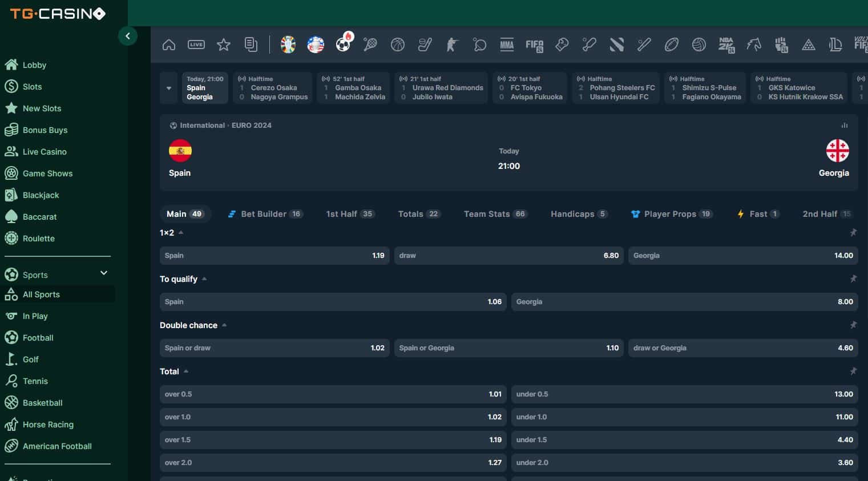Select the basketball sport icon
The width and height of the screenshot is (868, 481).
(398, 45)
